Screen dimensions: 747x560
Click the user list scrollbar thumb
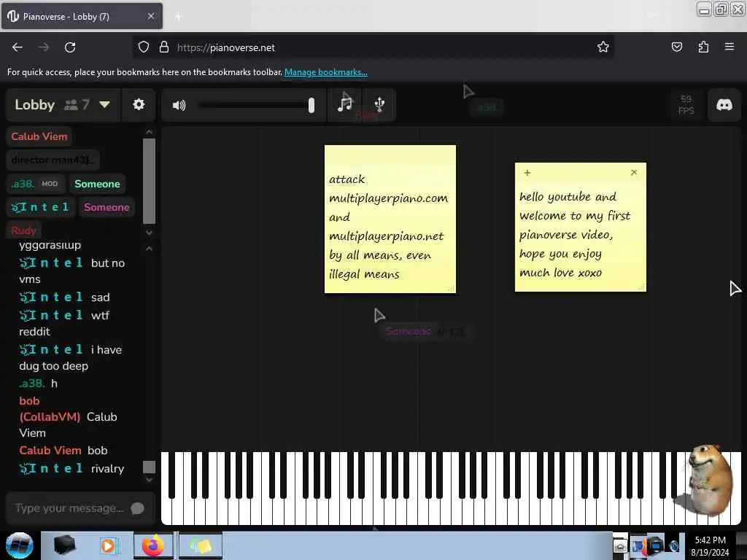coord(149,181)
